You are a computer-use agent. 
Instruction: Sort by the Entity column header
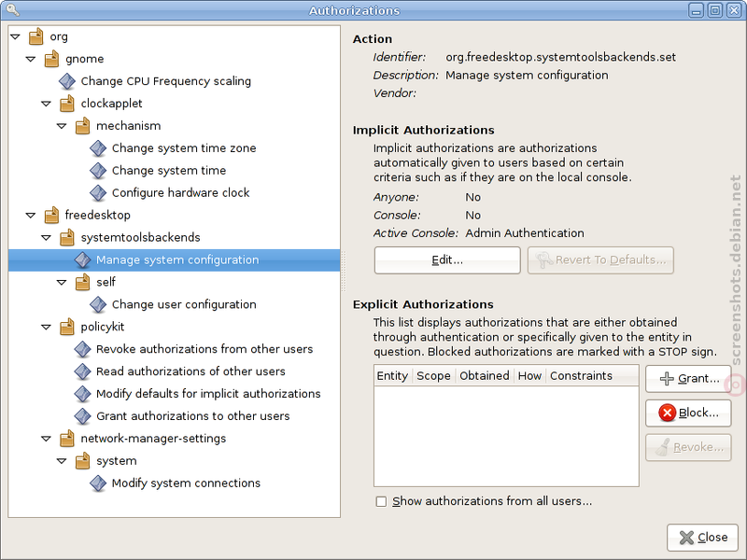point(393,376)
